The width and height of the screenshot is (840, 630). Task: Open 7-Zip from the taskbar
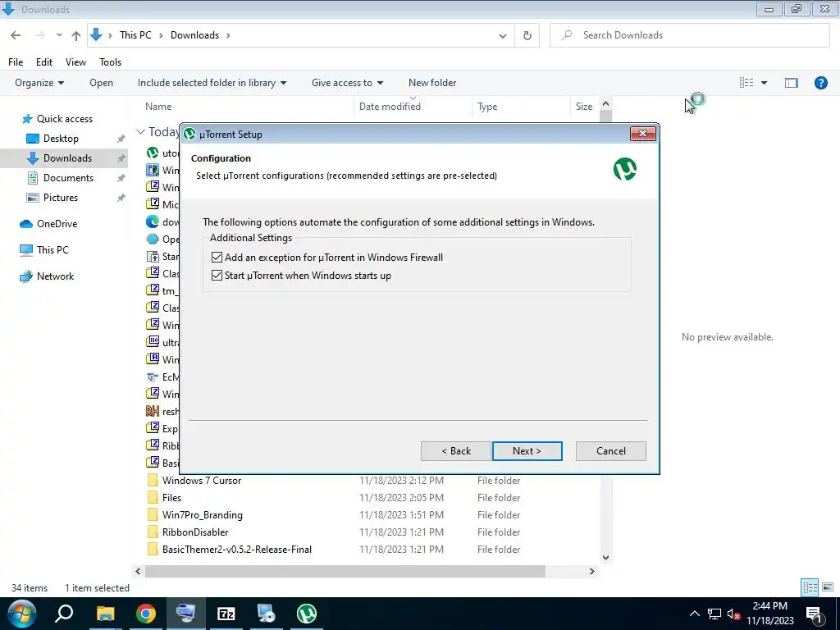pos(226,614)
